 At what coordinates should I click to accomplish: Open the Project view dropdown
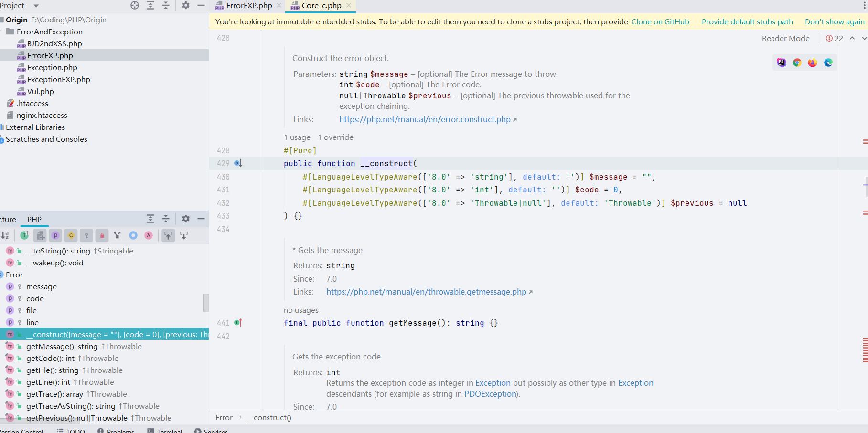[36, 6]
